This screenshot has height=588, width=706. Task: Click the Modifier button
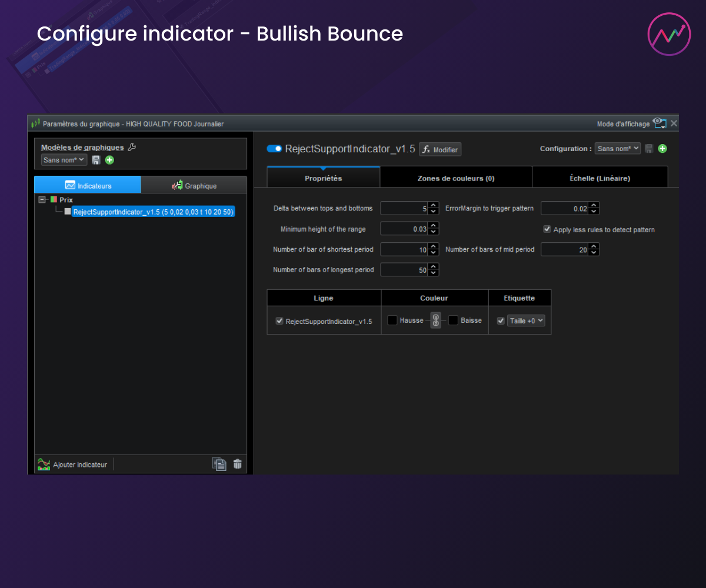click(440, 149)
